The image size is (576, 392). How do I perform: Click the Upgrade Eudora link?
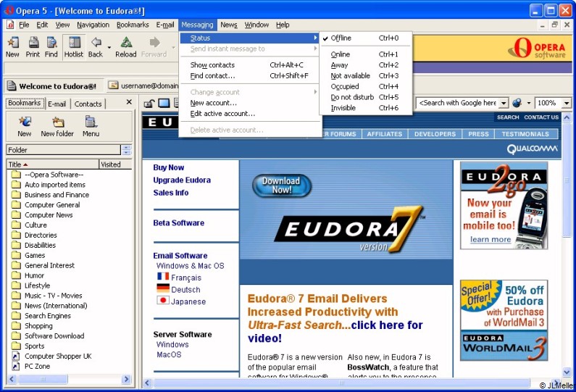(182, 180)
